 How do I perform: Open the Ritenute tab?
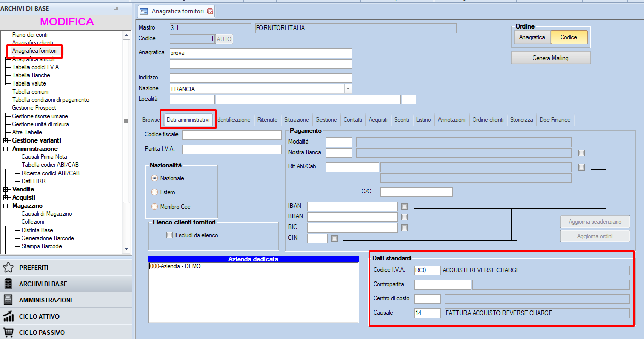267,120
